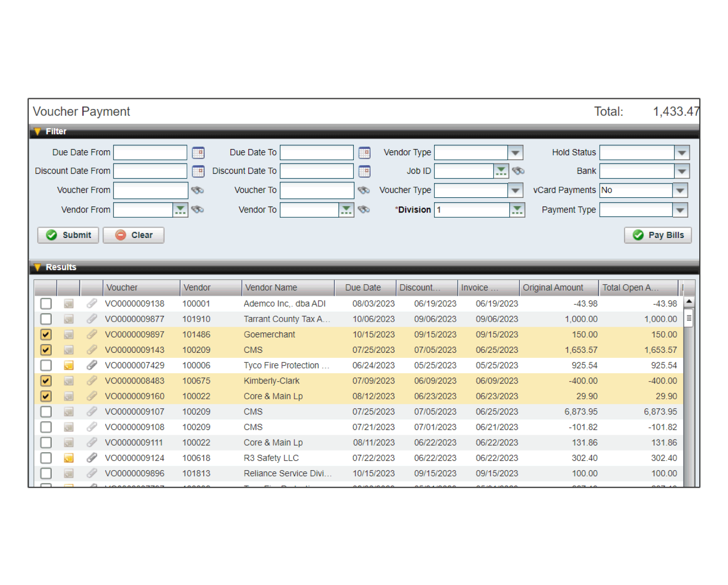Screen dimensions: 728x585
Task: Uncheck the Kimberly-Clark voucher checkbox
Action: point(46,381)
